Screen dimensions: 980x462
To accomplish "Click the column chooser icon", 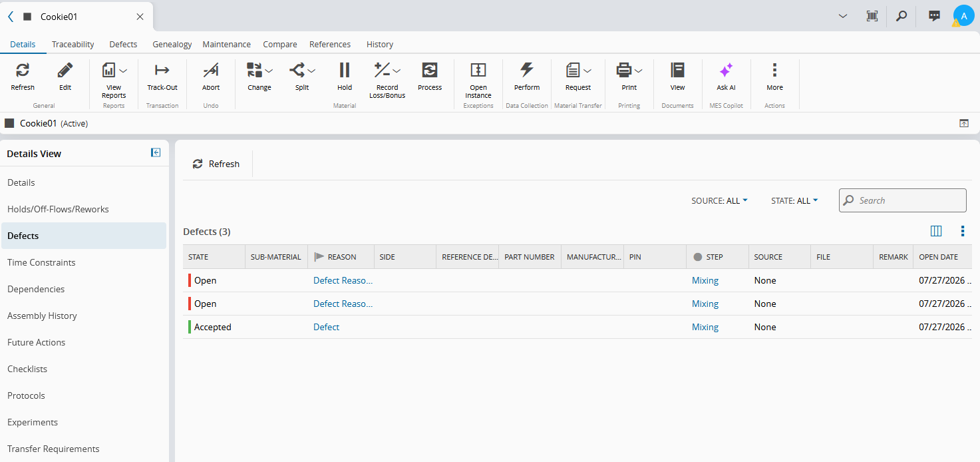I will coord(936,231).
